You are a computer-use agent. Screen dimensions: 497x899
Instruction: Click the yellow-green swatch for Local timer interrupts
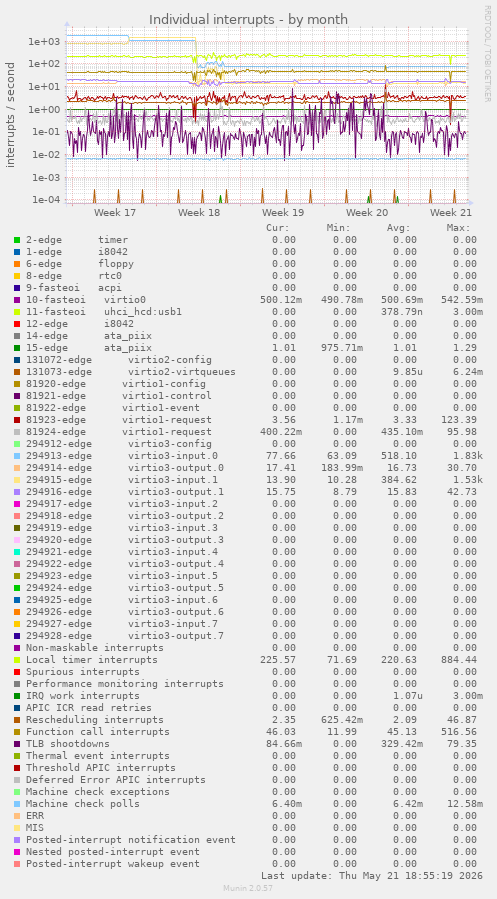pos(17,660)
